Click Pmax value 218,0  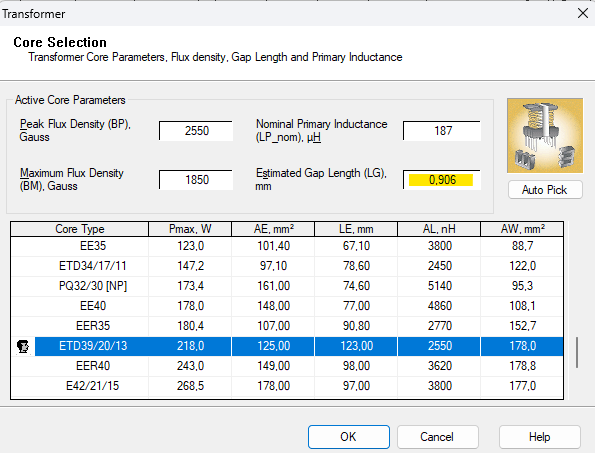(x=190, y=346)
